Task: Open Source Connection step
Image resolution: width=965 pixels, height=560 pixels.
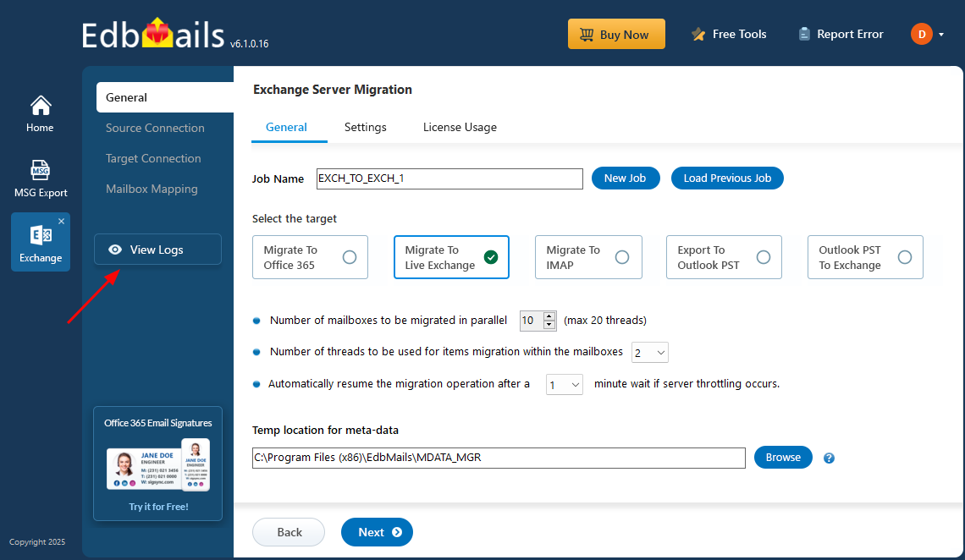Action: [155, 128]
